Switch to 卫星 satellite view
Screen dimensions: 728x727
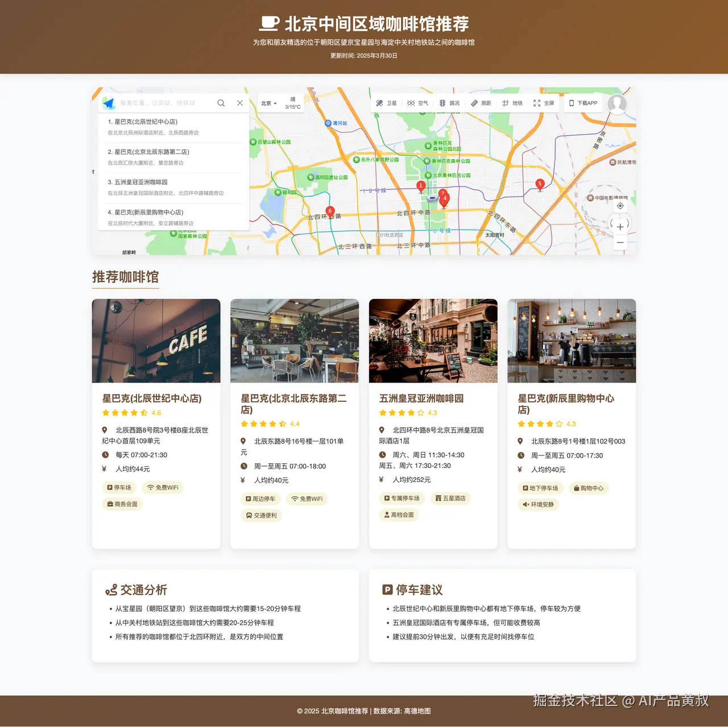tap(387, 103)
